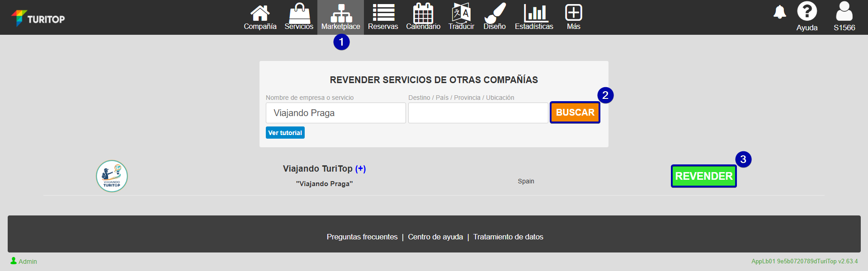This screenshot has height=271, width=868.
Task: Open the Ver tutorial button
Action: tap(285, 133)
